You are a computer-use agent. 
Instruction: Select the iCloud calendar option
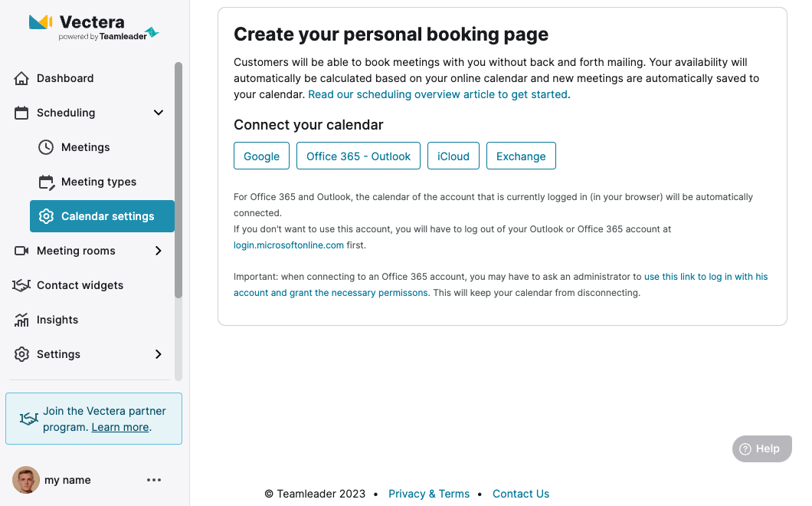453,156
